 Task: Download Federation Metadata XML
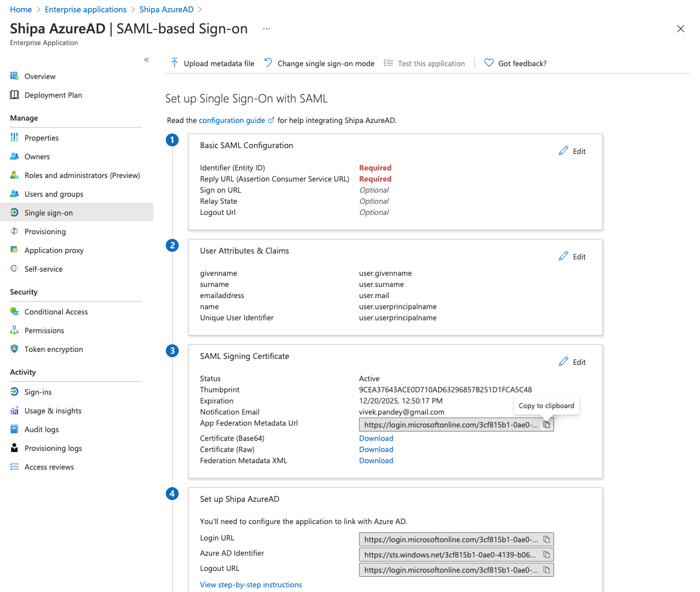pos(376,460)
